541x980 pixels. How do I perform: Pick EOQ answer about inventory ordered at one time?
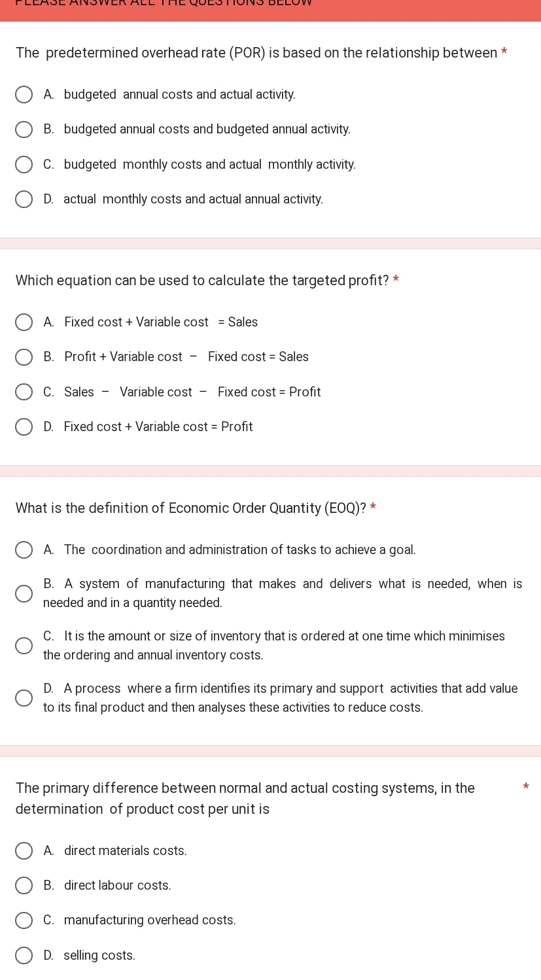24,646
